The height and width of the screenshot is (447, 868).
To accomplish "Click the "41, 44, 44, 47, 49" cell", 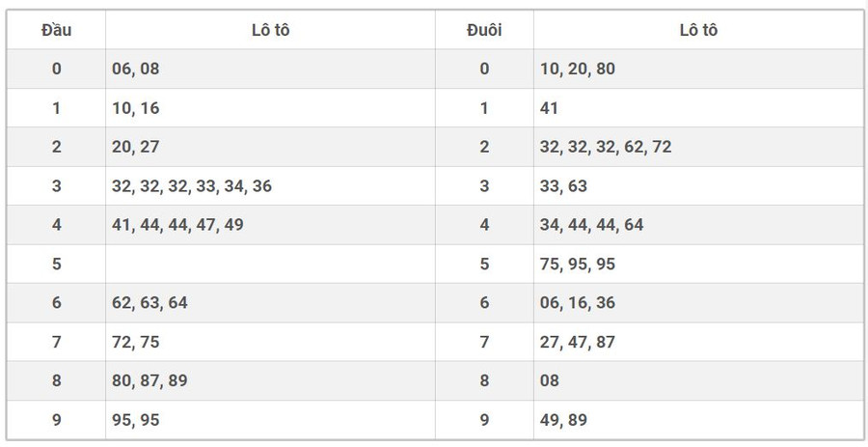I will pos(177,225).
